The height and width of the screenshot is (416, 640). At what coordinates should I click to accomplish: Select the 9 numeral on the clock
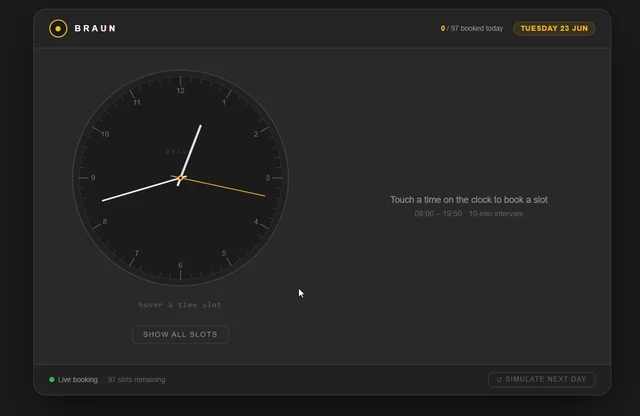pyautogui.click(x=93, y=178)
